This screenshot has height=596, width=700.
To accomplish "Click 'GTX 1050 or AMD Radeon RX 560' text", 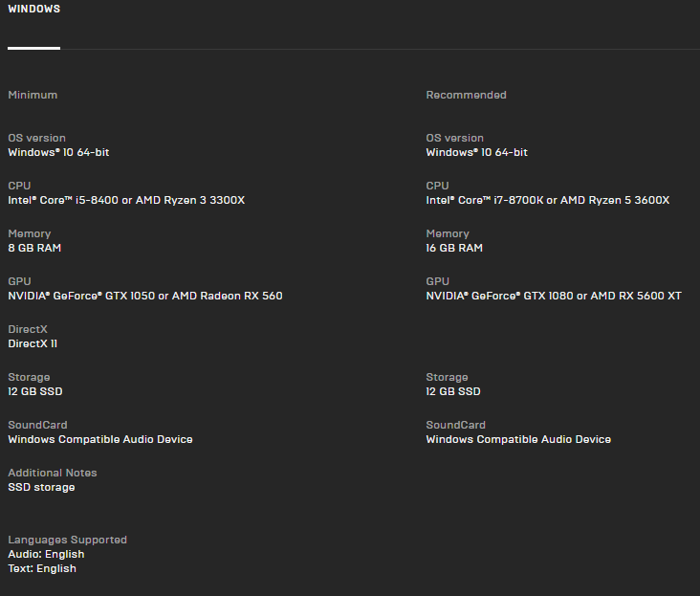I will [x=194, y=296].
